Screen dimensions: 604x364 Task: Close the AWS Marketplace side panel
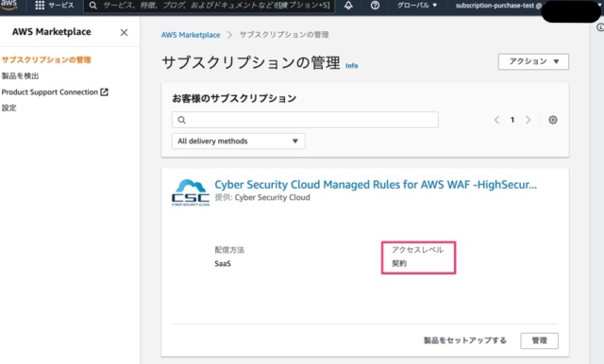point(124,32)
